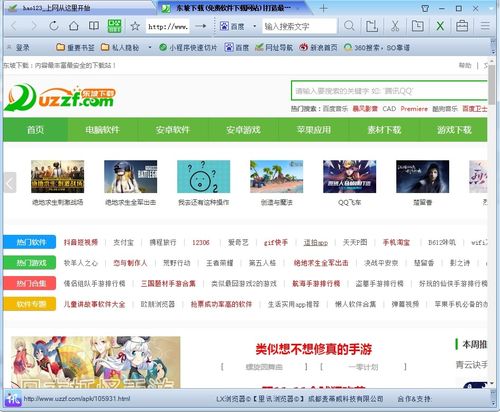Run search with the magnifier icon
Screen dimensions: 500x412
pos(349,26)
